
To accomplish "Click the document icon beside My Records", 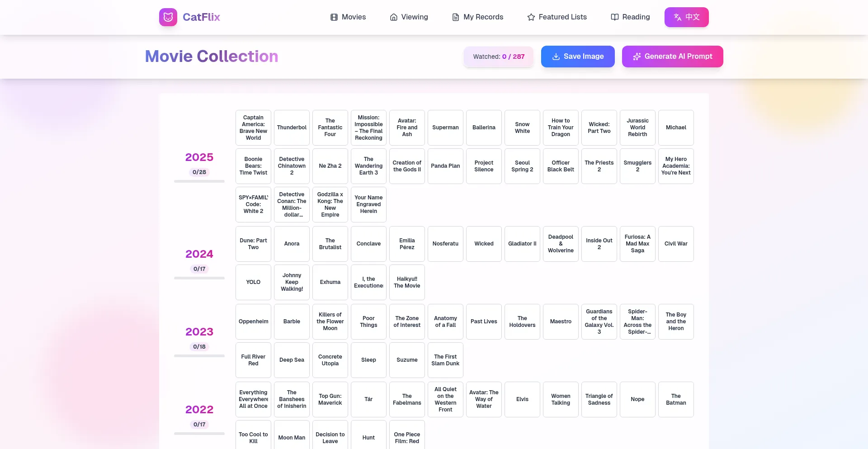I will tap(456, 17).
